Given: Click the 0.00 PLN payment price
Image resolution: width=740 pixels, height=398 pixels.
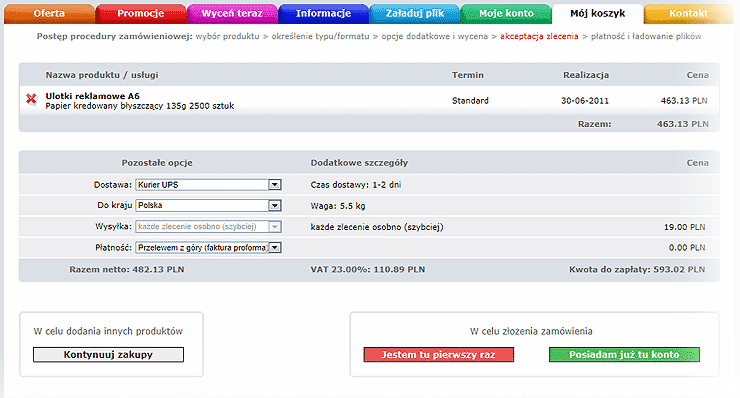Looking at the screenshot, I should click(687, 247).
